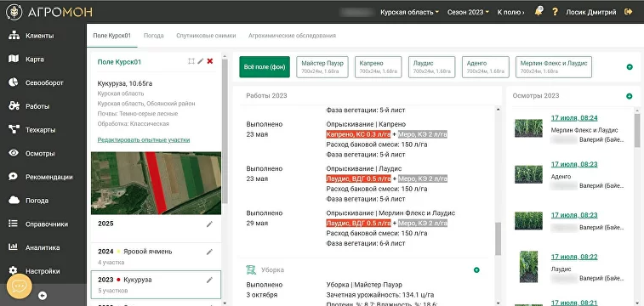The width and height of the screenshot is (644, 306).
Task: Switch to Агрохимические обследования tab
Action: click(292, 36)
